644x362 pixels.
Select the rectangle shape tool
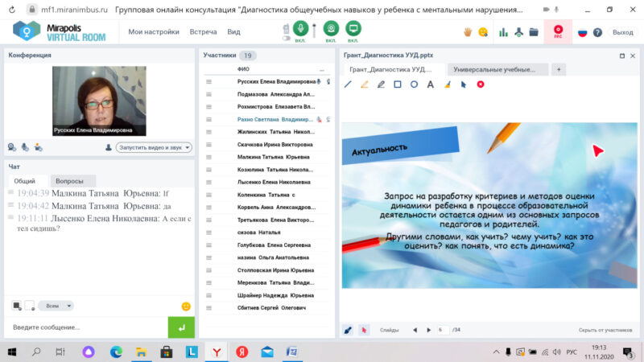pyautogui.click(x=397, y=84)
